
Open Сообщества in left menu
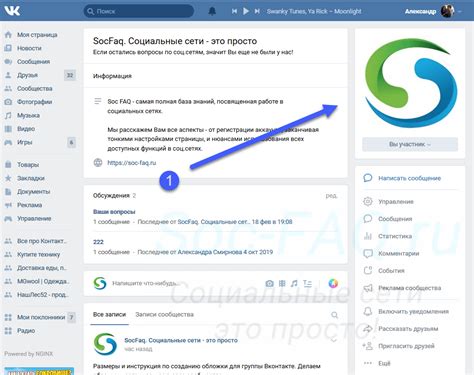(x=35, y=88)
